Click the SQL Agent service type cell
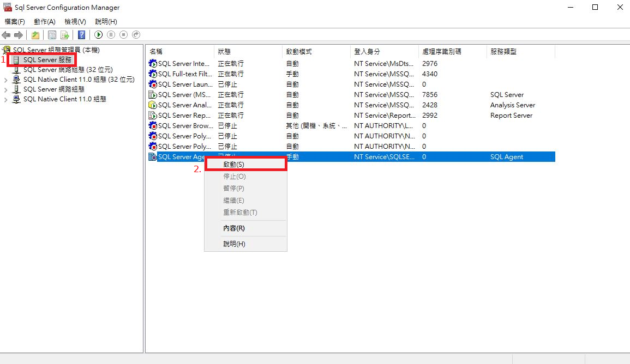Viewport: 630px width, 364px height. [x=507, y=157]
